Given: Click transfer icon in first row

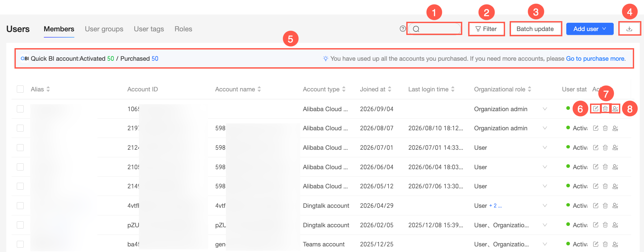Looking at the screenshot, I should [x=615, y=109].
